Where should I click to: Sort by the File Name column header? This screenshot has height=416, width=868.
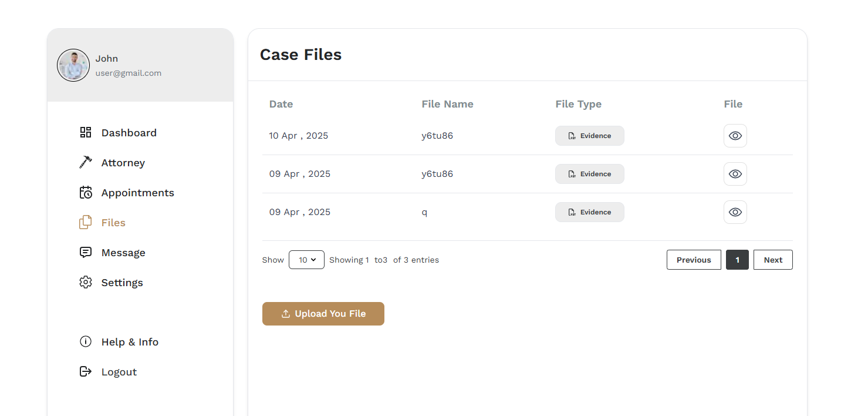447,104
